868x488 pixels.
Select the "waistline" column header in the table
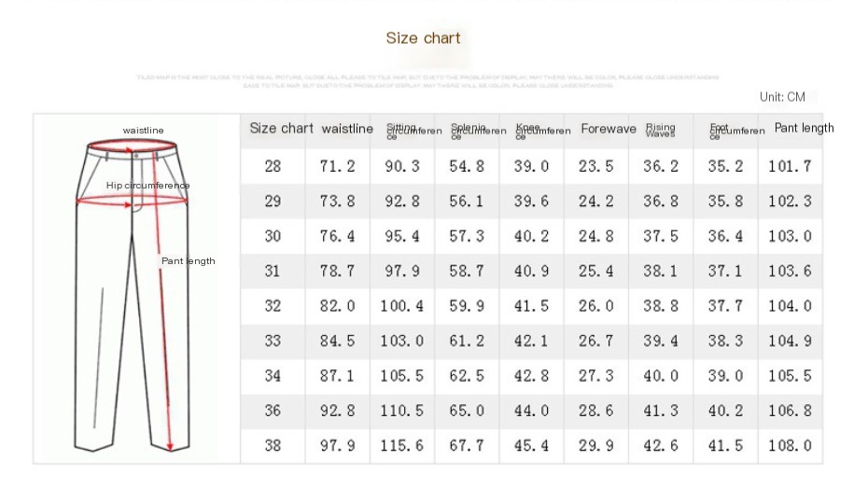[x=346, y=129]
